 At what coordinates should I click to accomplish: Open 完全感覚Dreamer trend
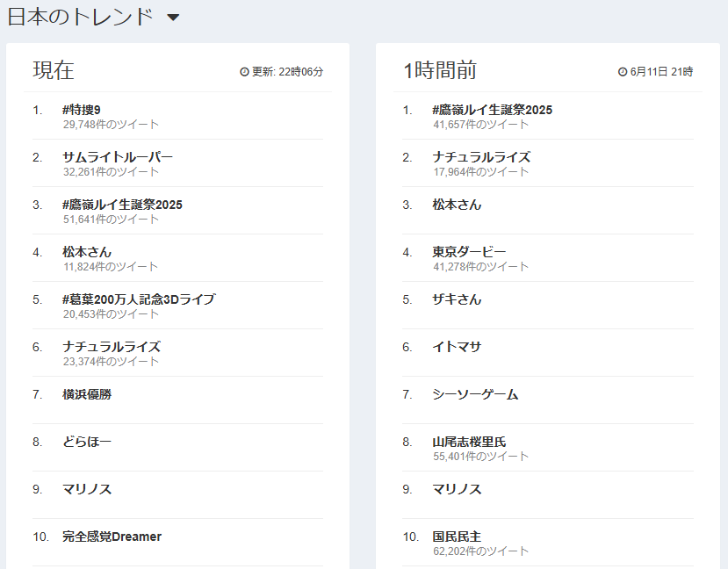(x=112, y=537)
